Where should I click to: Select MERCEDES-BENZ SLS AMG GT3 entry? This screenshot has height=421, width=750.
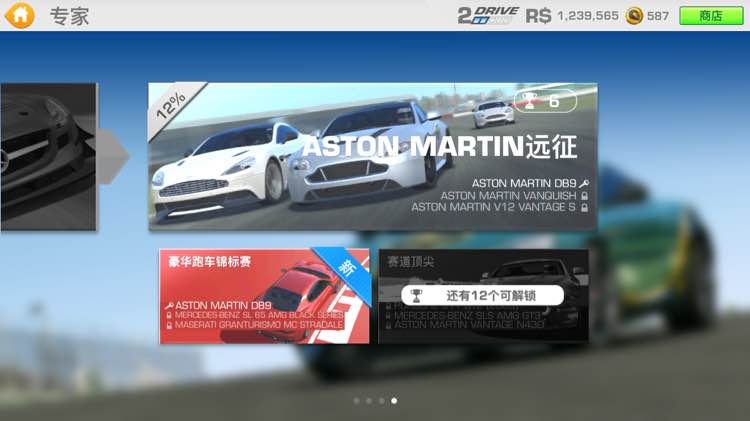pos(467,315)
